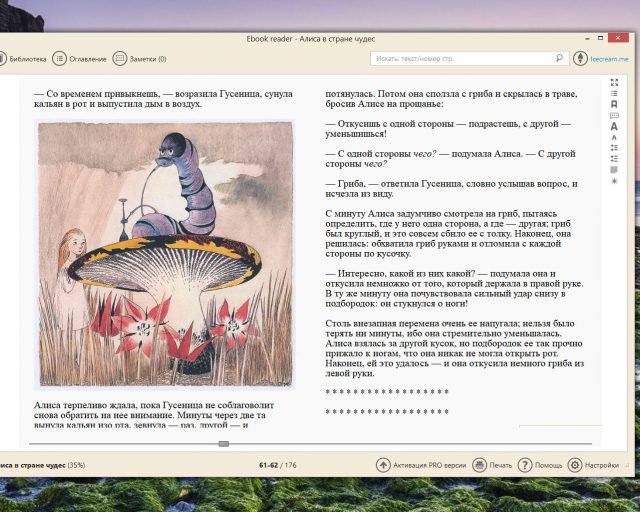Screen dimensions: 640x512
Task: Minimize the Ebook reader window
Action: (x=587, y=38)
